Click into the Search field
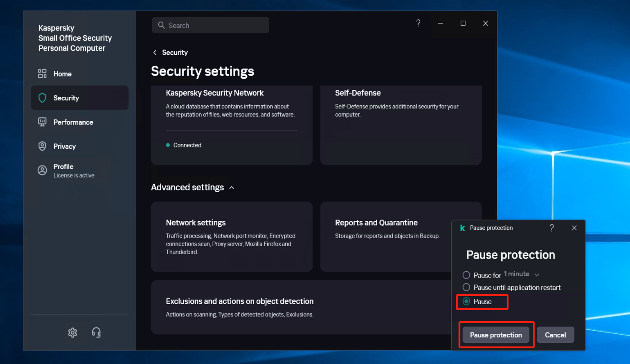Image resolution: width=630 pixels, height=364 pixels. 211,25
